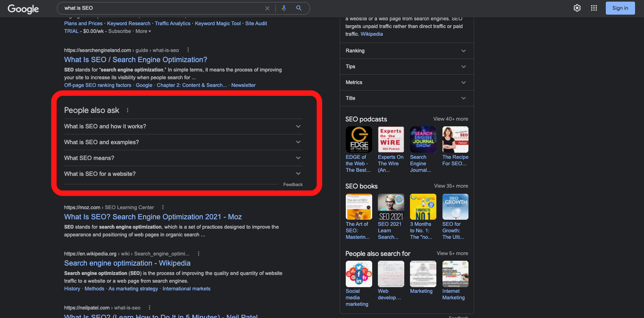Image resolution: width=644 pixels, height=318 pixels.
Task: Open the Marketing thumbnail
Action: (423, 274)
